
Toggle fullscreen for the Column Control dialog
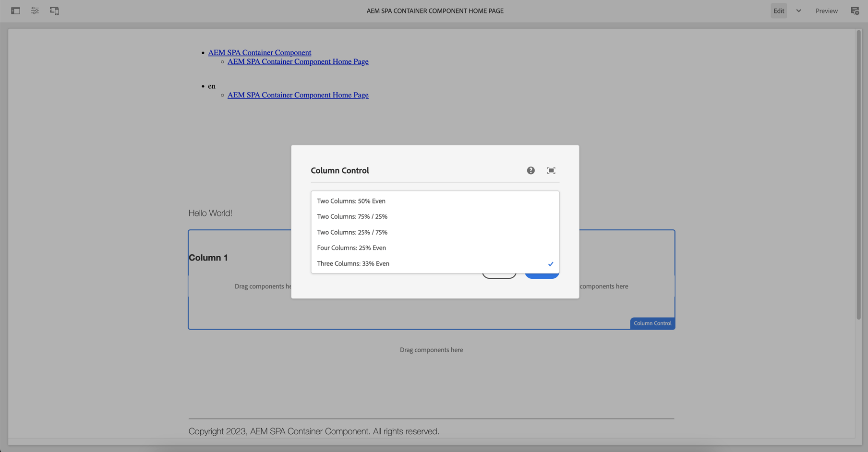click(x=551, y=170)
